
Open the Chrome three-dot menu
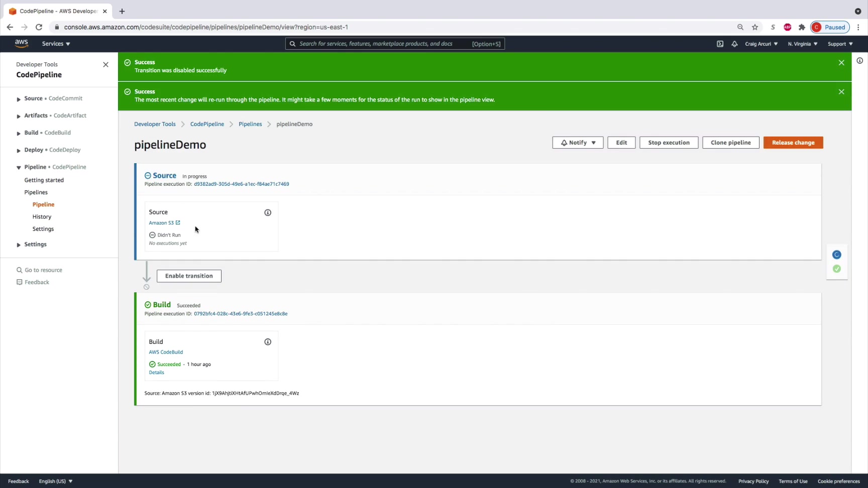tap(858, 27)
